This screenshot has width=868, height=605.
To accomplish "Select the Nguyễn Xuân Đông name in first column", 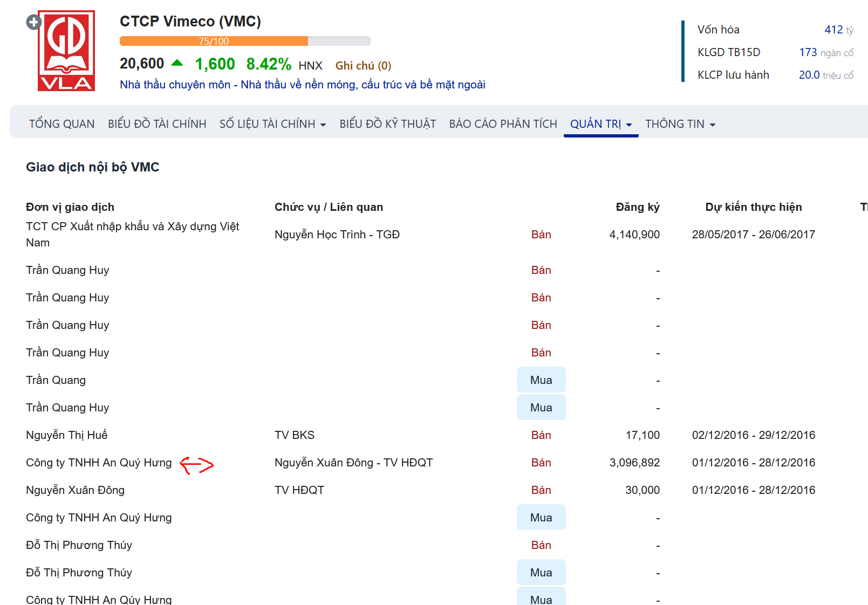I will click(x=76, y=490).
